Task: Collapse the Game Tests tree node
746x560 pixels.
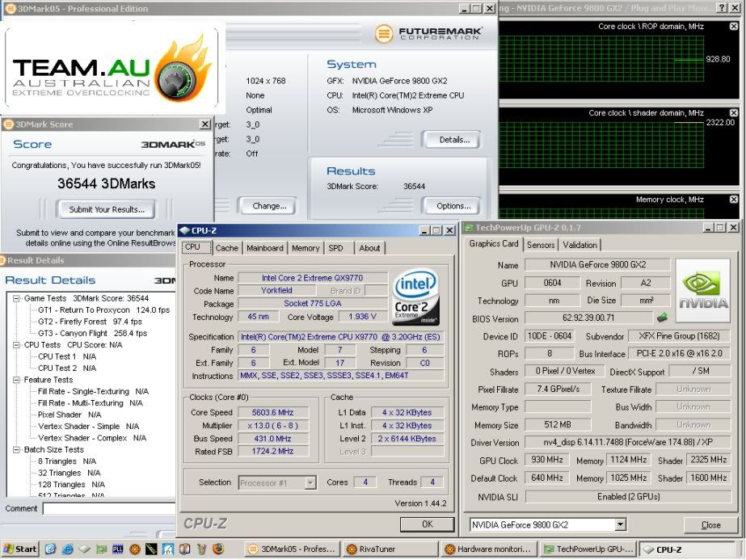Action: [18, 299]
